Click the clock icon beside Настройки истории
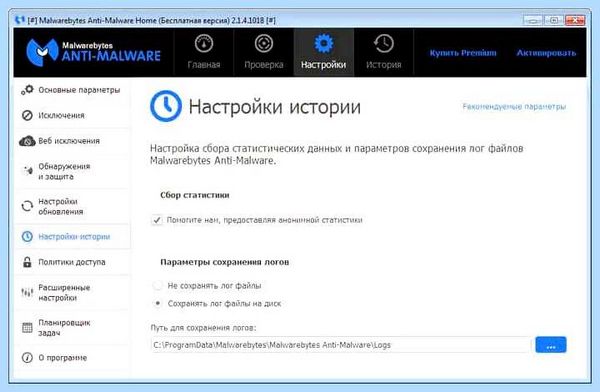The height and width of the screenshot is (392, 600). click(27, 237)
